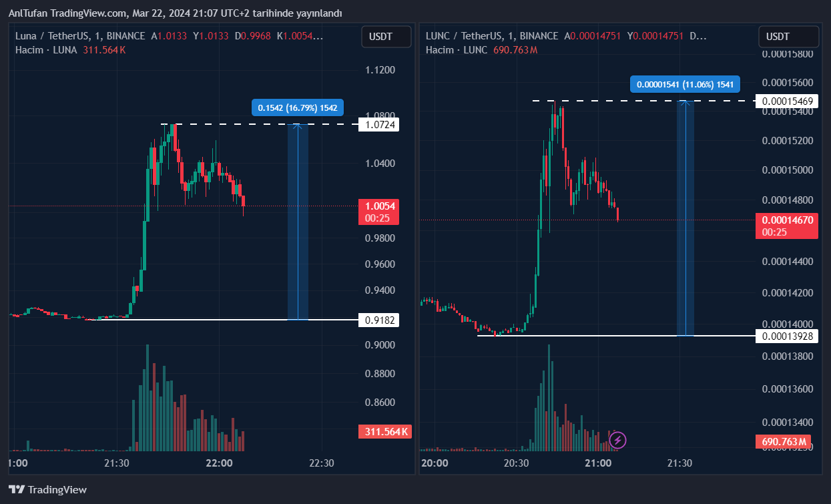This screenshot has height=504, width=831.
Task: Click the 0.9182 price level label
Action: point(378,320)
